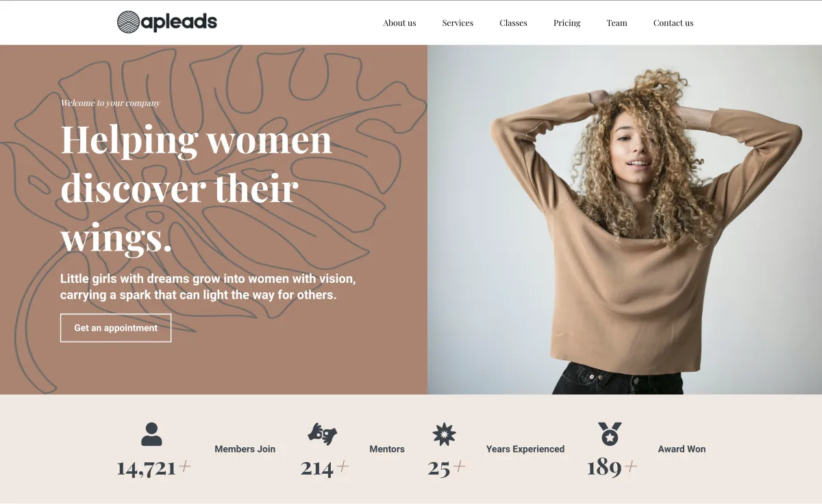Click the 14,721+ members counter
This screenshot has width=822, height=504.
pyautogui.click(x=153, y=468)
